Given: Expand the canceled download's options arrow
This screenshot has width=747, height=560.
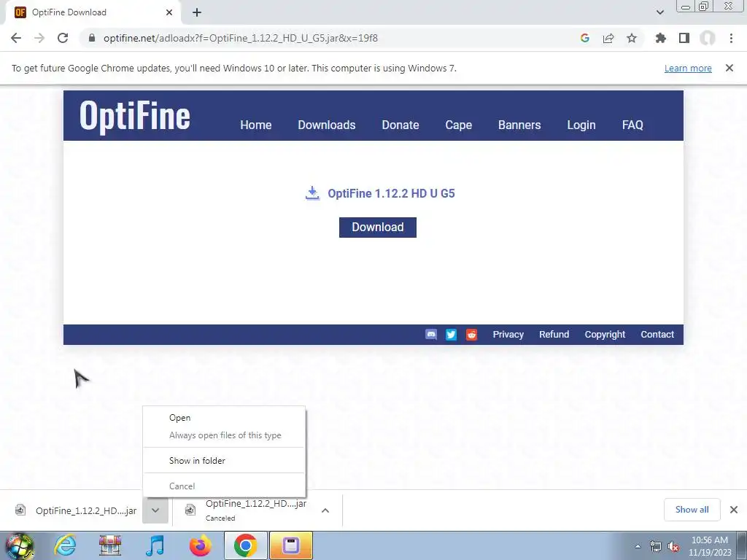Looking at the screenshot, I should pos(325,510).
